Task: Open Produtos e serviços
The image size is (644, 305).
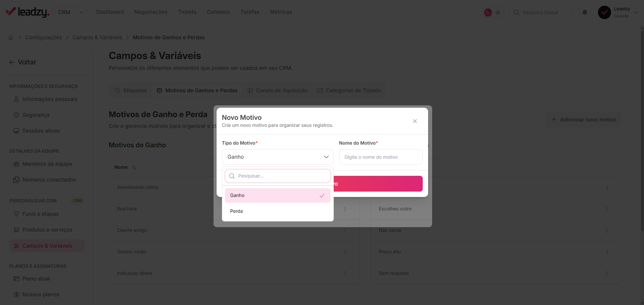Action: click(x=47, y=230)
